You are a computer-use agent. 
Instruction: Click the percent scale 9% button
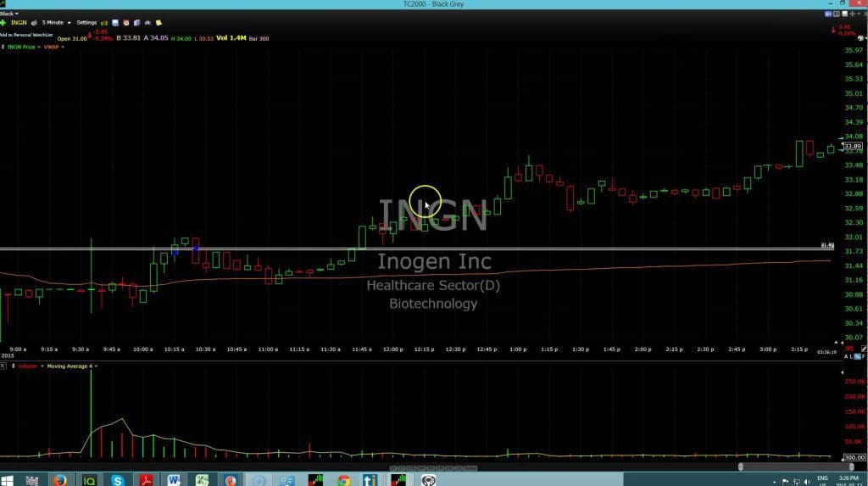coord(849,349)
